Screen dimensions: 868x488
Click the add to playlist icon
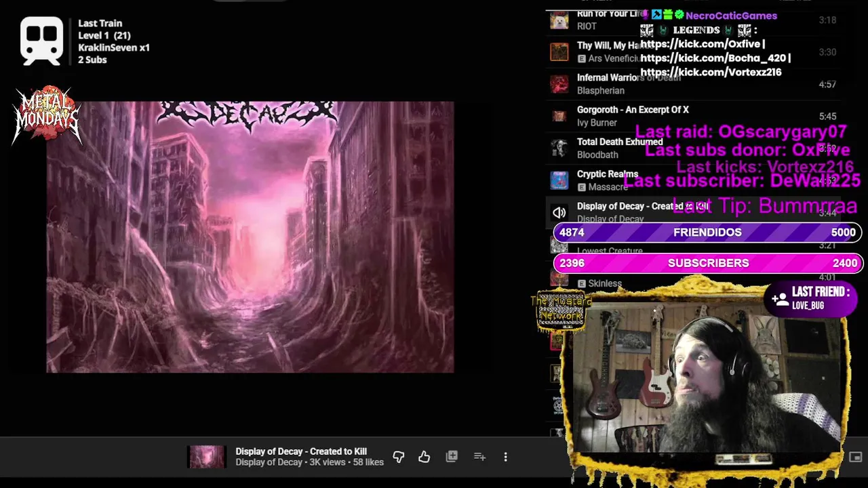coord(479,457)
